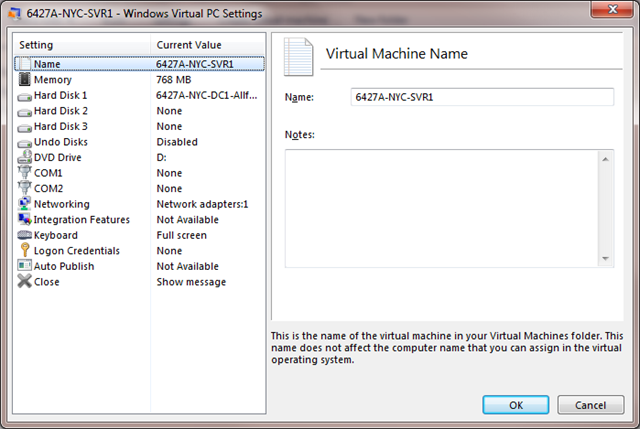Click the Memory chip icon
640x429 pixels.
24,79
